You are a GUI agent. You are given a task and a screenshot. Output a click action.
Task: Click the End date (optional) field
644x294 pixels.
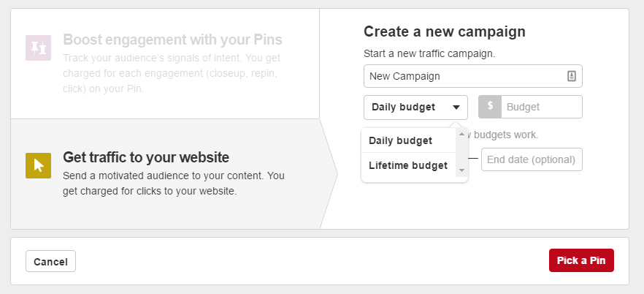point(532,159)
